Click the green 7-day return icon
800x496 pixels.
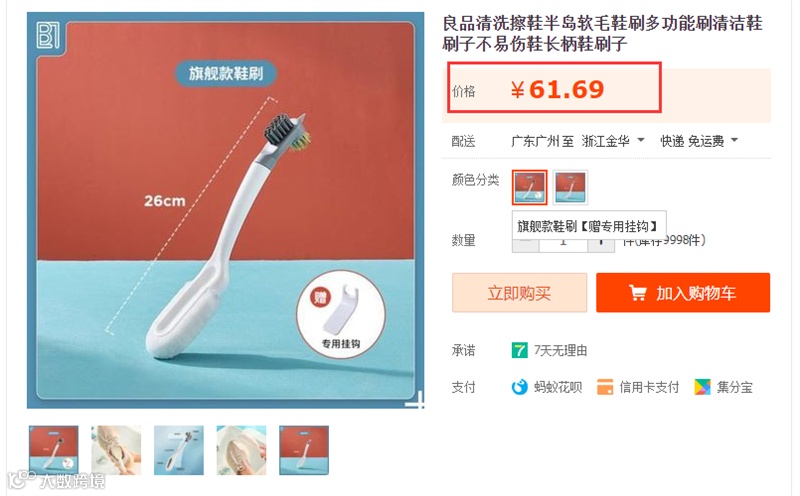point(519,350)
